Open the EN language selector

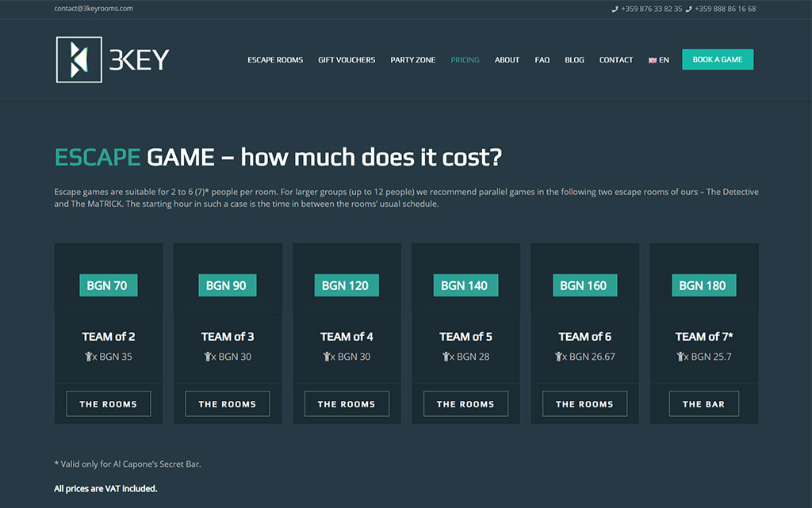click(663, 59)
